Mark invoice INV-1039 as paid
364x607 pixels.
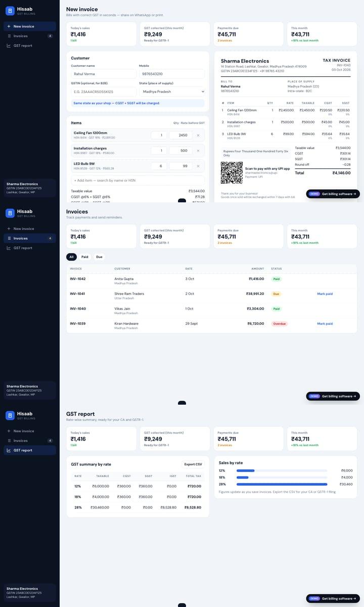[x=325, y=324]
